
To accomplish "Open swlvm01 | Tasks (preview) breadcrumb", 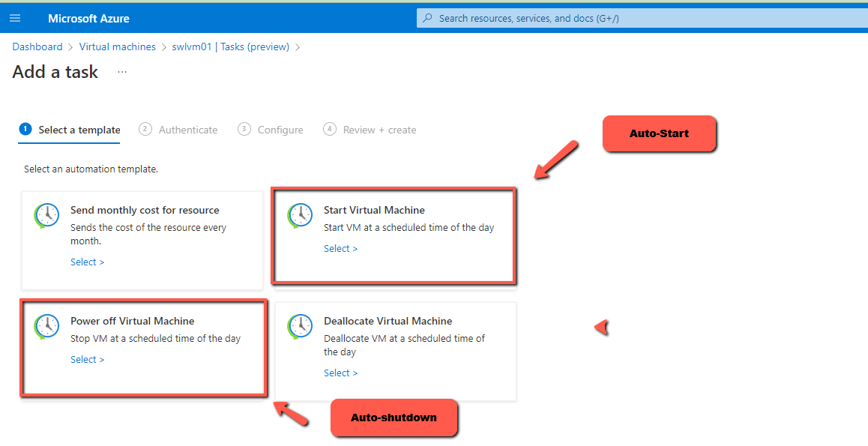I will point(231,47).
